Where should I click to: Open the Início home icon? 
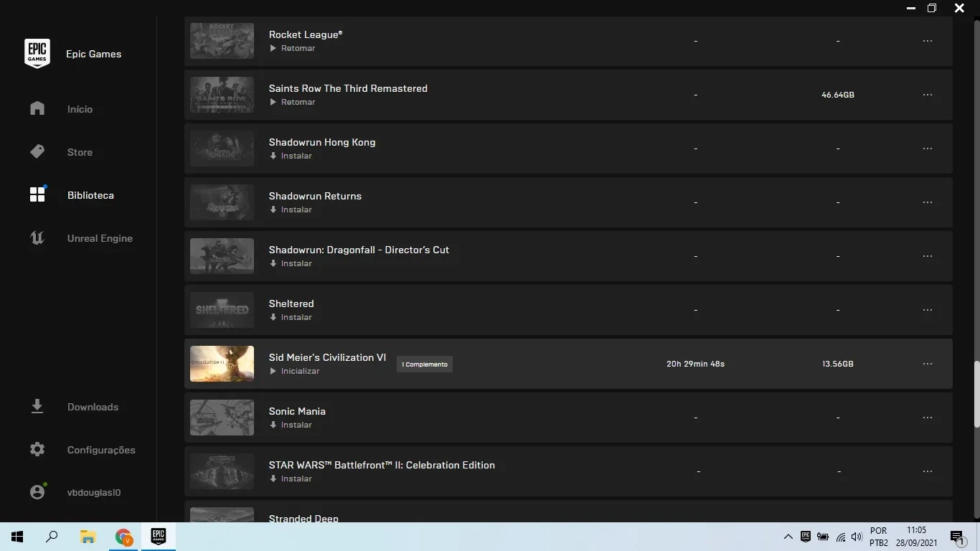[37, 108]
